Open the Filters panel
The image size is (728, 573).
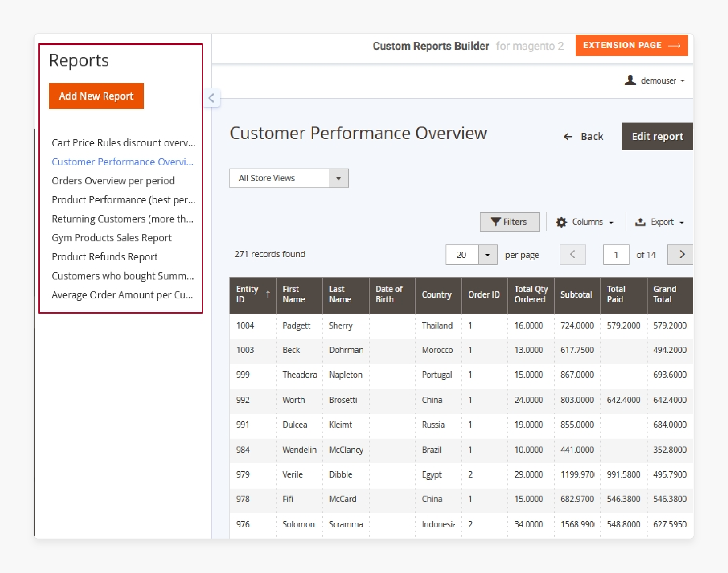pyautogui.click(x=510, y=222)
